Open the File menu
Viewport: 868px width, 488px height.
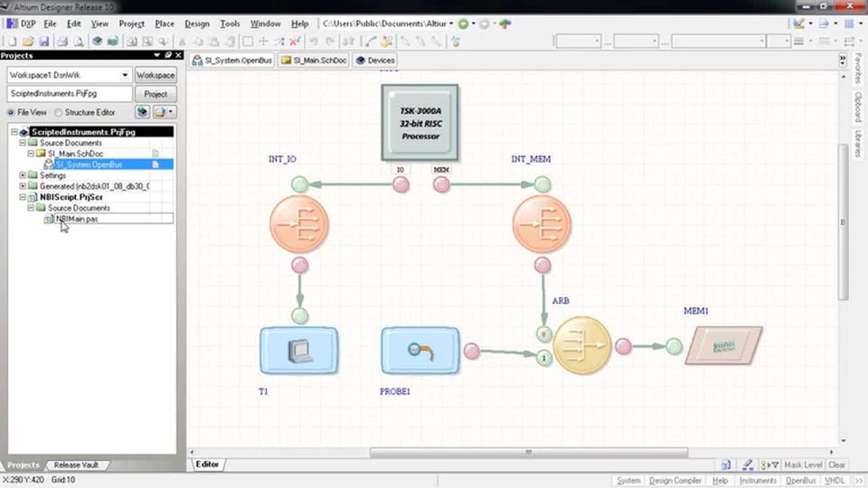pos(50,23)
